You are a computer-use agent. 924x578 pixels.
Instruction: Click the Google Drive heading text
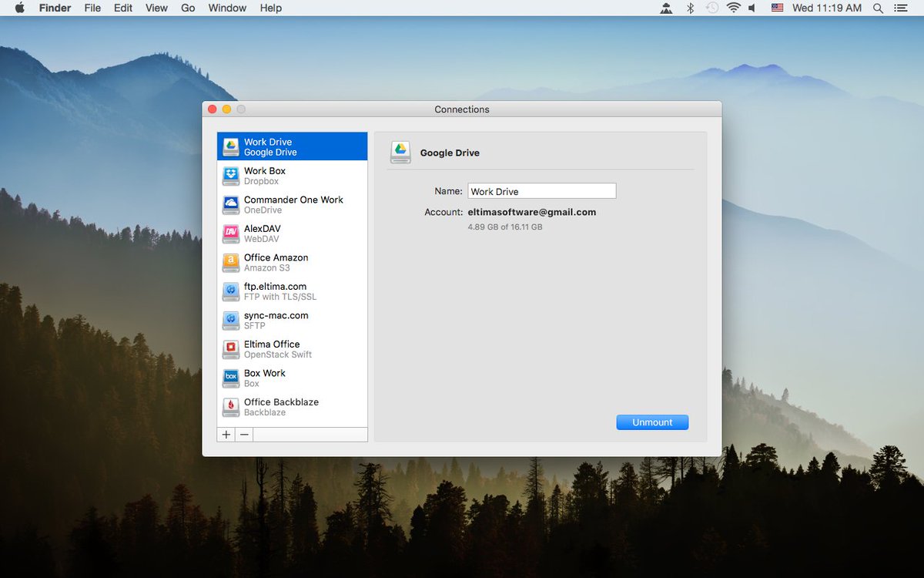pos(450,153)
